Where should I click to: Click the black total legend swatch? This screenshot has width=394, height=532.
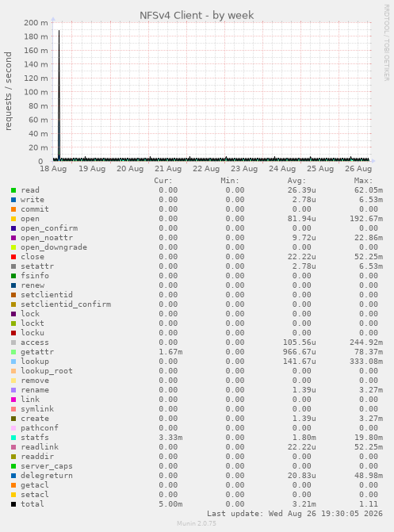tap(13, 504)
